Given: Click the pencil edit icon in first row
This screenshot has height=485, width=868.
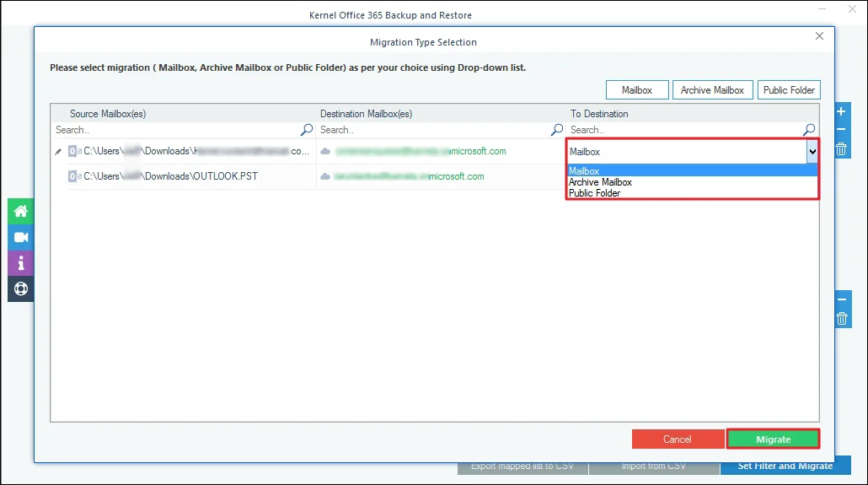Looking at the screenshot, I should pyautogui.click(x=58, y=151).
